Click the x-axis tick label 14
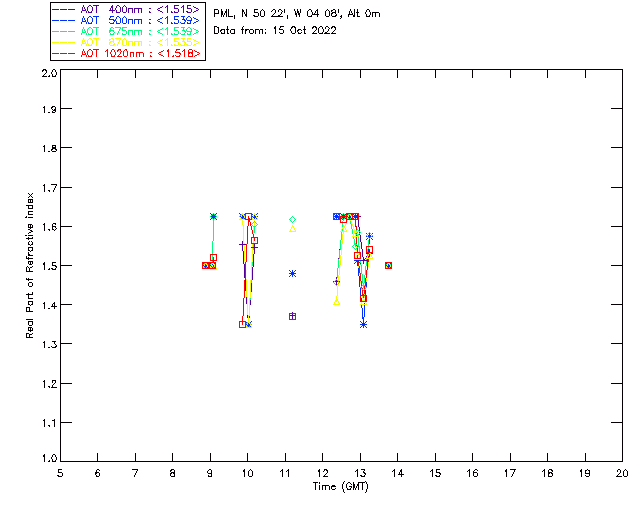The image size is (640, 512). 398,473
